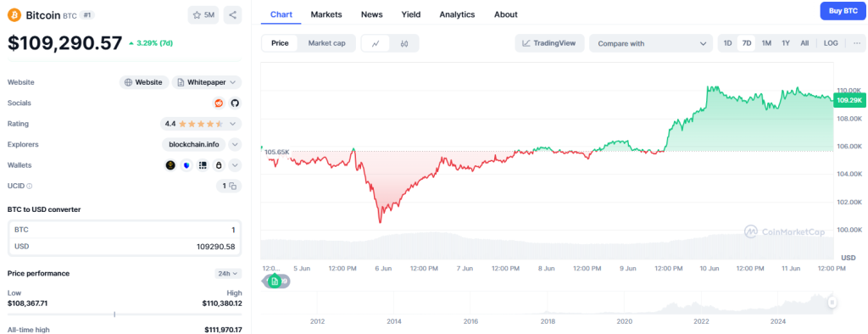The width and height of the screenshot is (868, 334).
Task: Expand the Rating details chevron
Action: coord(232,124)
